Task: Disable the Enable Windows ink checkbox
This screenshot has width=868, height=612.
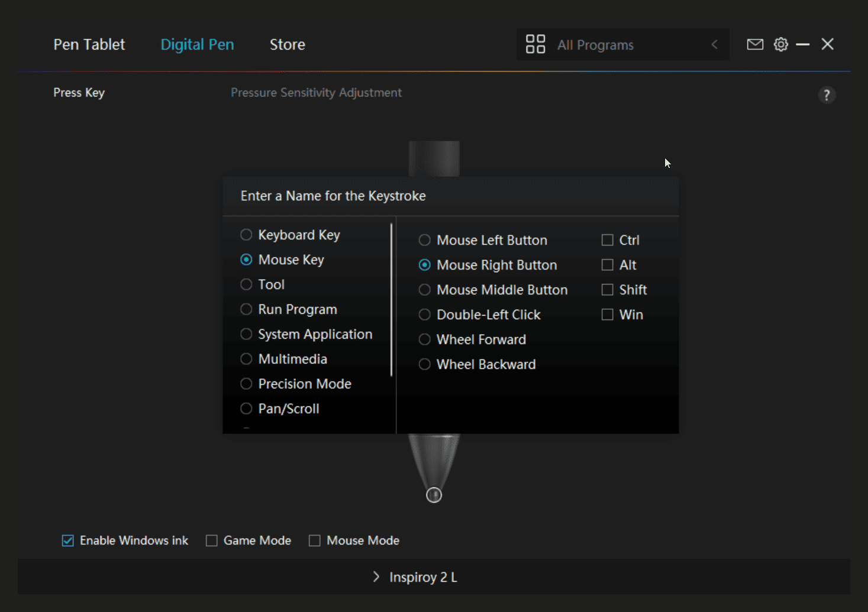Action: coord(68,540)
